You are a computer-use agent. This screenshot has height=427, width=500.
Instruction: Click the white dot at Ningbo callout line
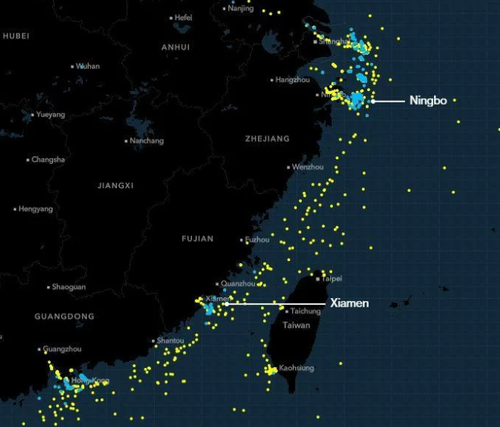click(x=373, y=101)
